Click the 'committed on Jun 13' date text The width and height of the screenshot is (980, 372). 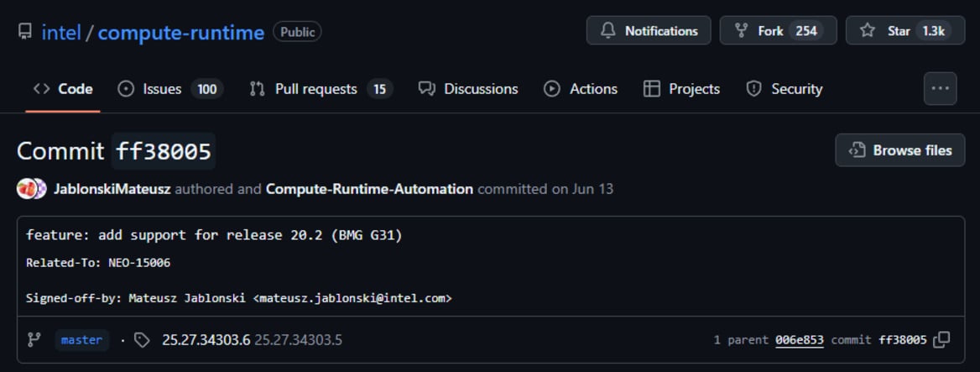pyautogui.click(x=545, y=189)
